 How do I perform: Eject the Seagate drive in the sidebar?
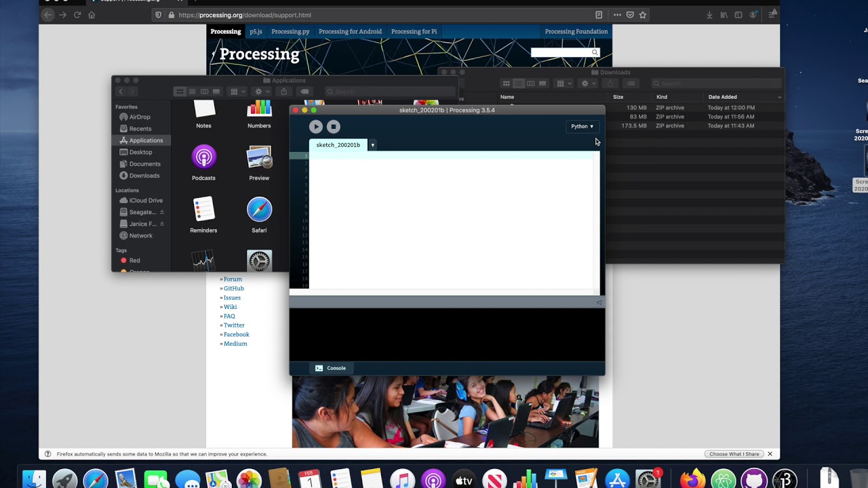pyautogui.click(x=161, y=212)
